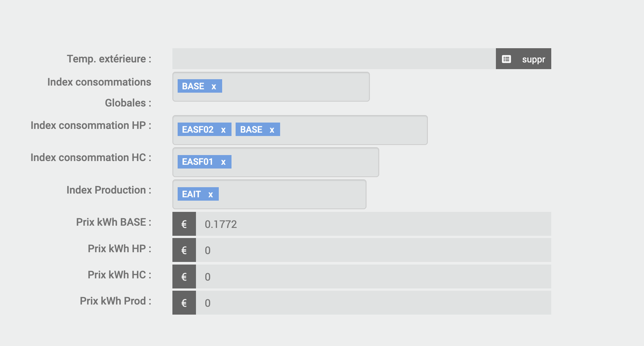Click the euro icon beside Prix kWh Prod
This screenshot has height=346, width=644.
coord(184,303)
